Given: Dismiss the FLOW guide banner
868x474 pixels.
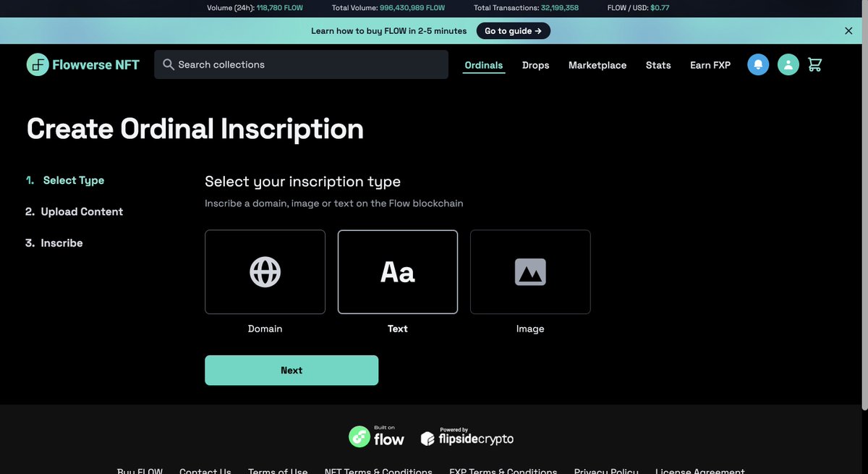Looking at the screenshot, I should [x=847, y=30].
